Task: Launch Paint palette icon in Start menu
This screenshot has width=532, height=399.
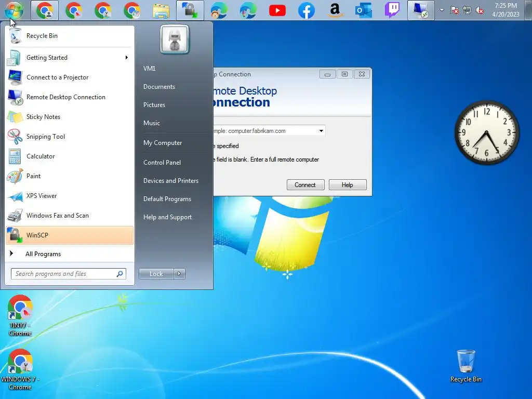Action: point(15,176)
